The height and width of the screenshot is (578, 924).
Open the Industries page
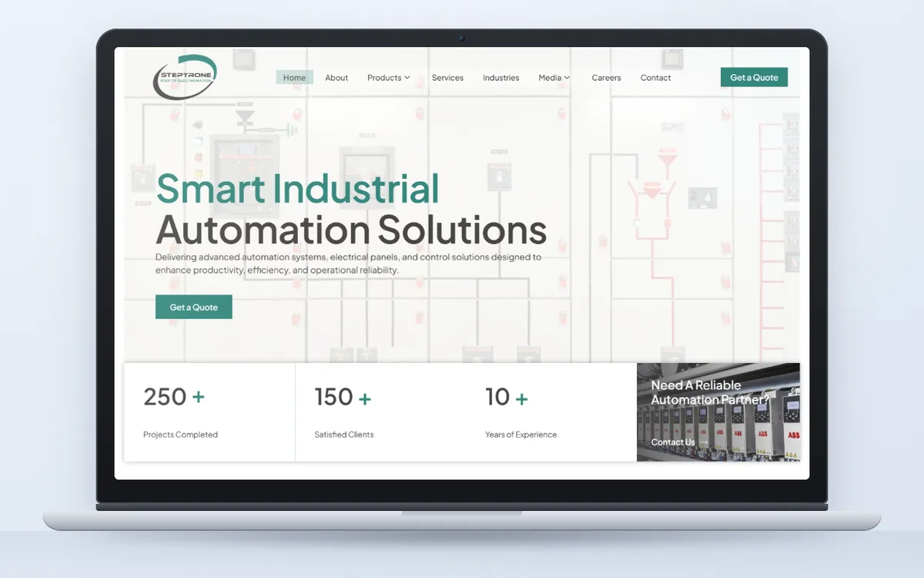(500, 78)
